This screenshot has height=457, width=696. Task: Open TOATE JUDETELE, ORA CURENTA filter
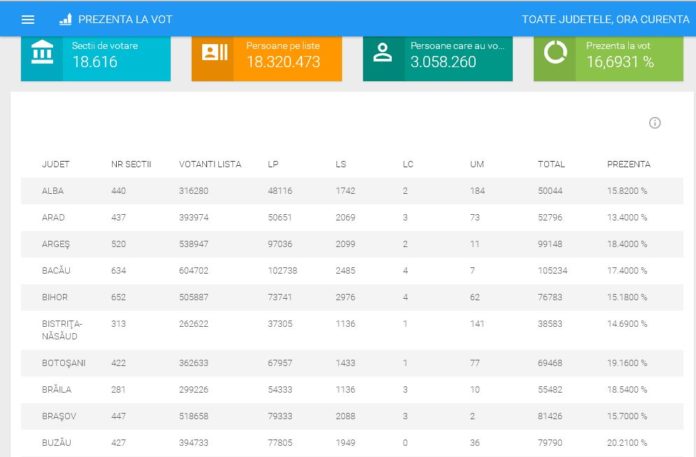(602, 19)
